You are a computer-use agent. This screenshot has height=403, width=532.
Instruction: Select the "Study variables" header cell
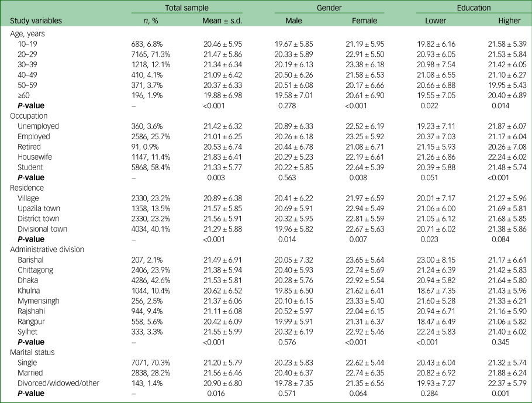(x=36, y=20)
